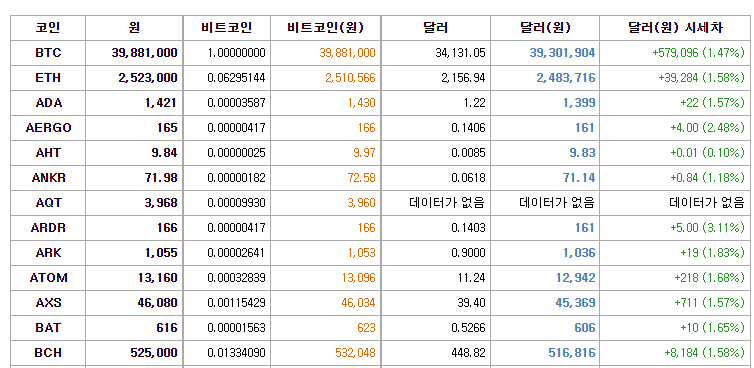Select the AERGO coin cell
The height and width of the screenshot is (368, 754).
pos(48,128)
